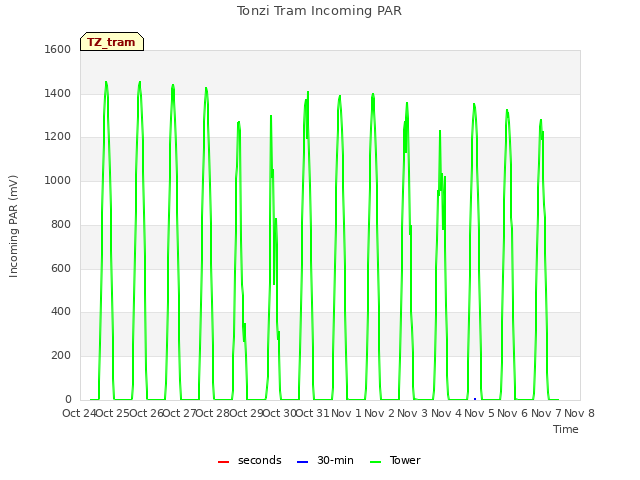Click the Nov 8 x-axis label
The image size is (640, 480).
click(579, 413)
